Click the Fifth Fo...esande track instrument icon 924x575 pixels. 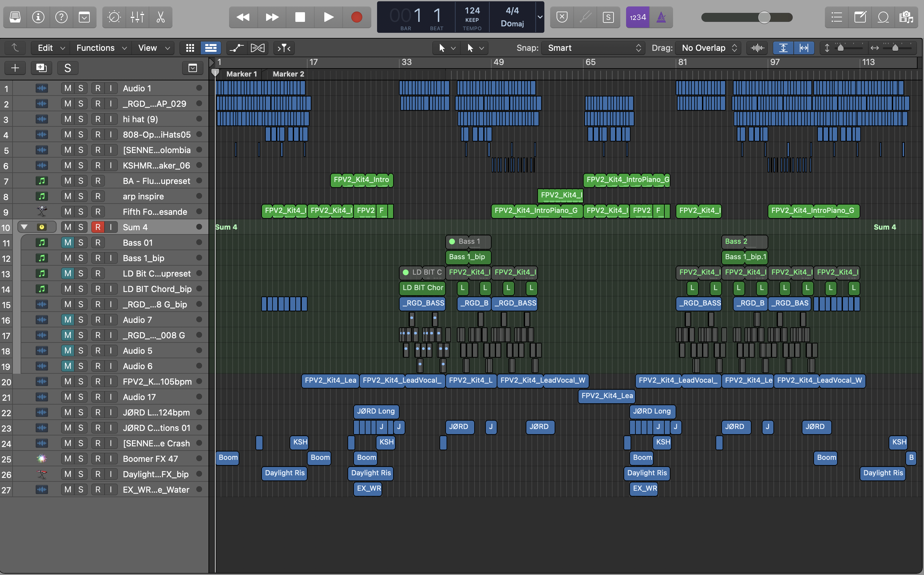[x=42, y=211]
